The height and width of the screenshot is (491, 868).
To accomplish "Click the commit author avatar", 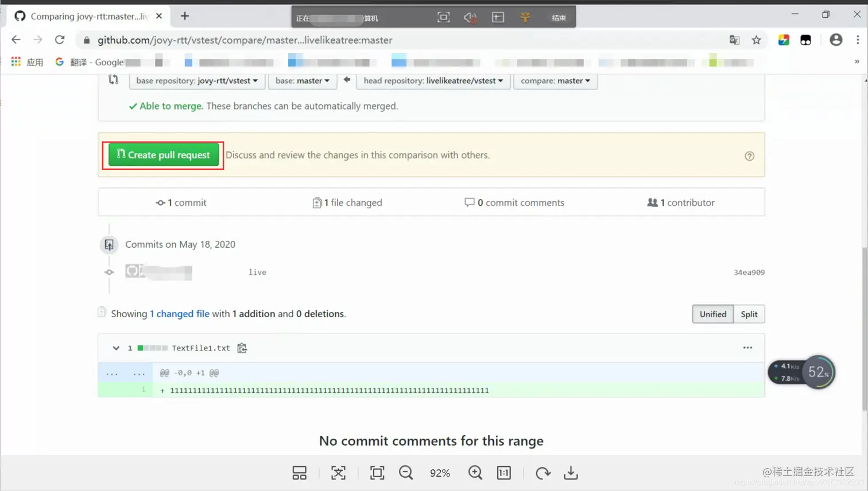I will [x=133, y=271].
